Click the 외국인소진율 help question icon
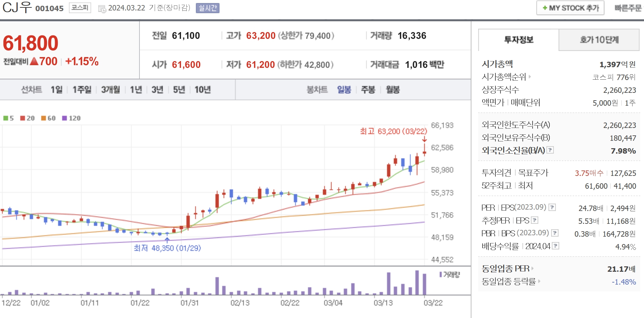 click(x=550, y=150)
